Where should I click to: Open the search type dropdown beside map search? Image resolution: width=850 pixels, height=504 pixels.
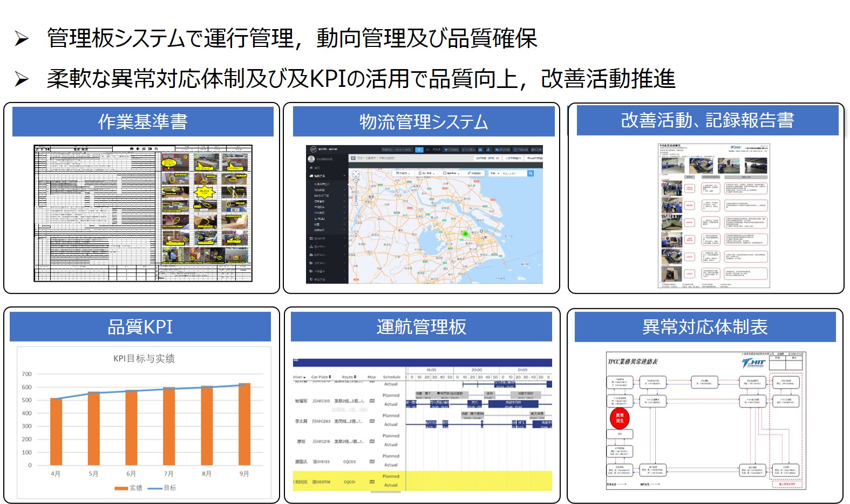(x=494, y=173)
